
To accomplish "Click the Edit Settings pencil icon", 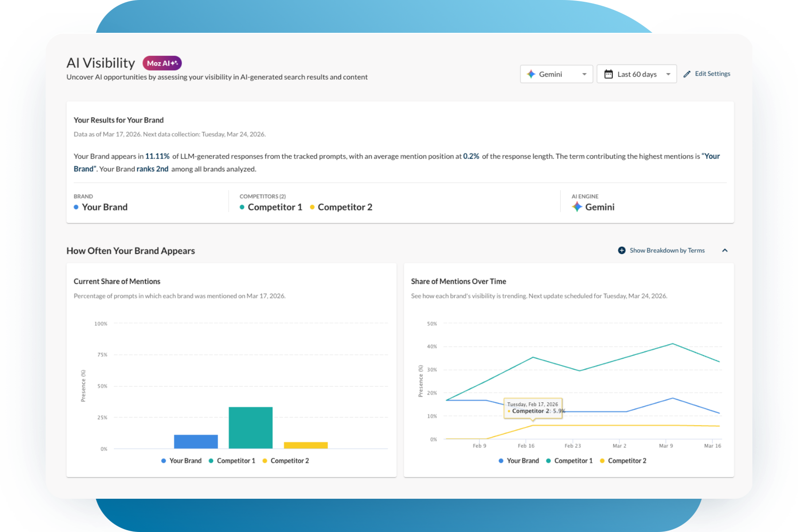I will tap(687, 74).
